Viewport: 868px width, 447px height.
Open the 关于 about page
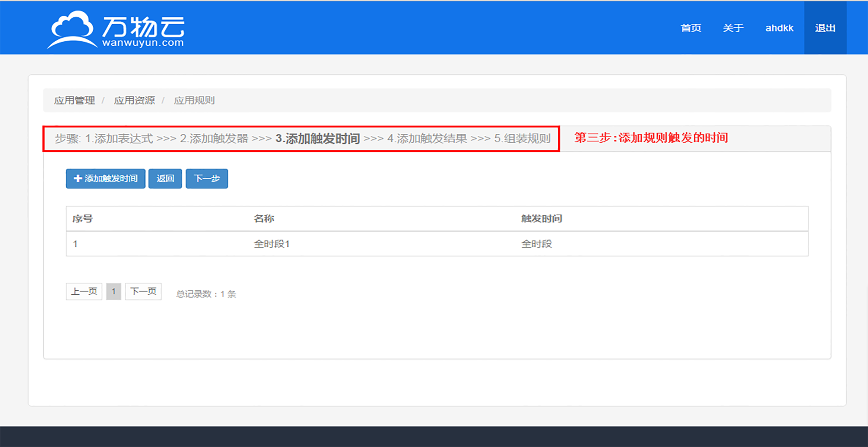pyautogui.click(x=733, y=28)
